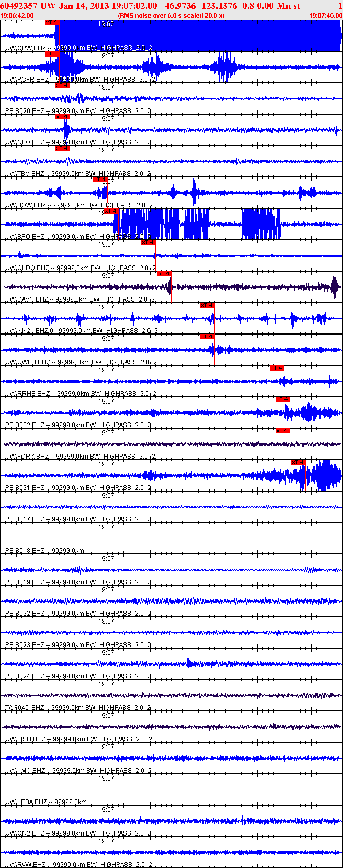
Task: Click the coordinates 46.9736 -123.1376
Action: click(x=201, y=6)
